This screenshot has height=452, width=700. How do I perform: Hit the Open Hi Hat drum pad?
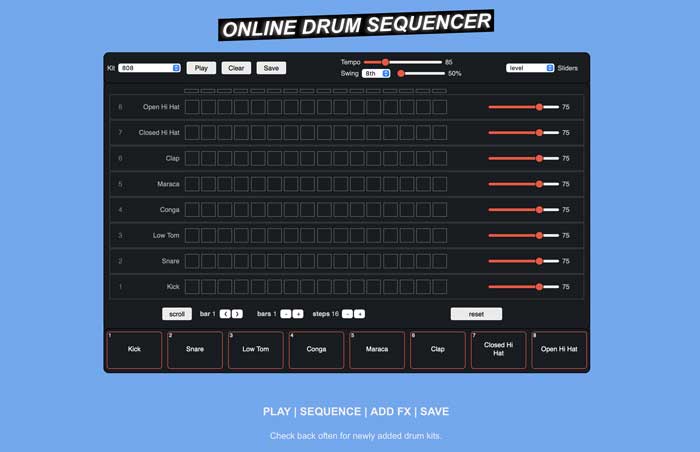pos(559,350)
